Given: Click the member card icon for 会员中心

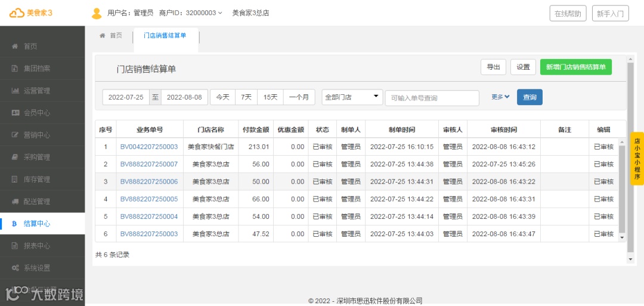Looking at the screenshot, I should [x=15, y=113].
